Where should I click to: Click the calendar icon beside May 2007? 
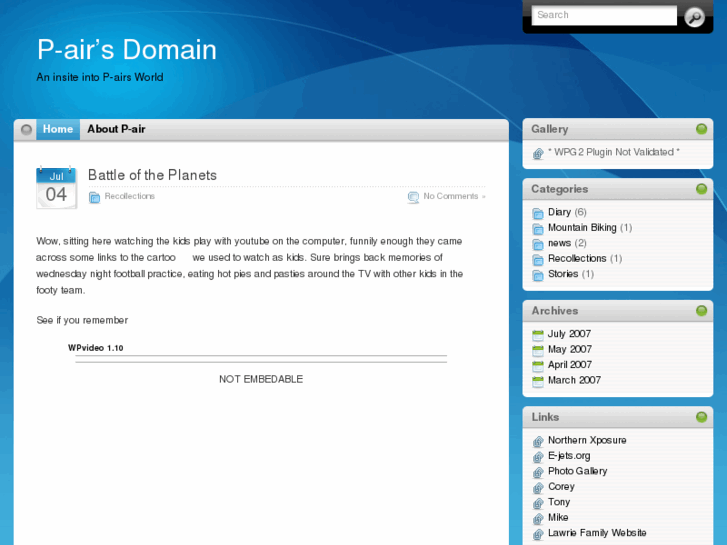(538, 351)
